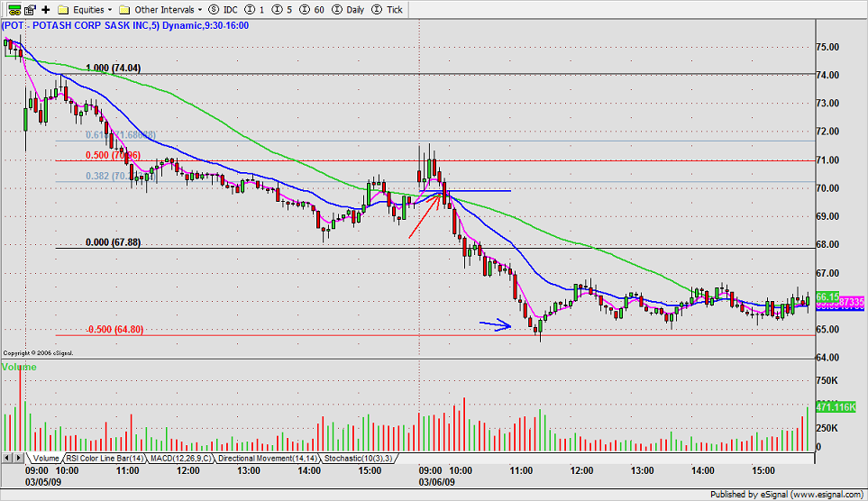The width and height of the screenshot is (868, 501).
Task: Switch to the 1 minute interval
Action: [255, 9]
